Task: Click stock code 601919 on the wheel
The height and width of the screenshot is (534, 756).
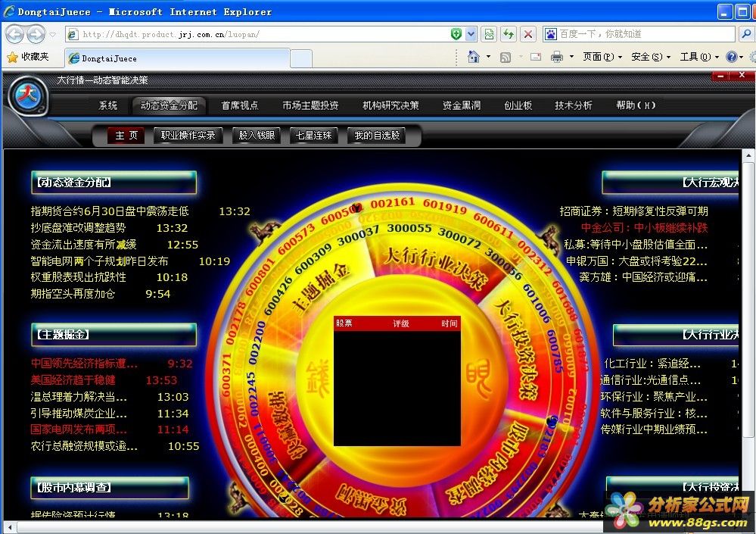Action: (444, 206)
